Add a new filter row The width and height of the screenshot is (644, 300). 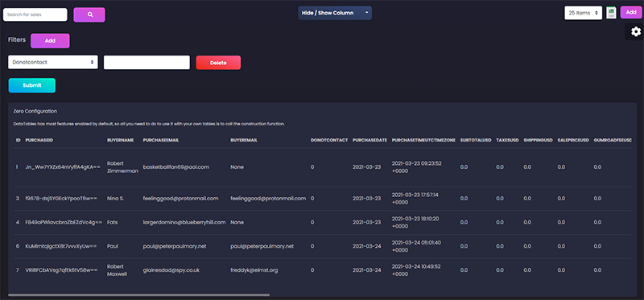coord(50,41)
